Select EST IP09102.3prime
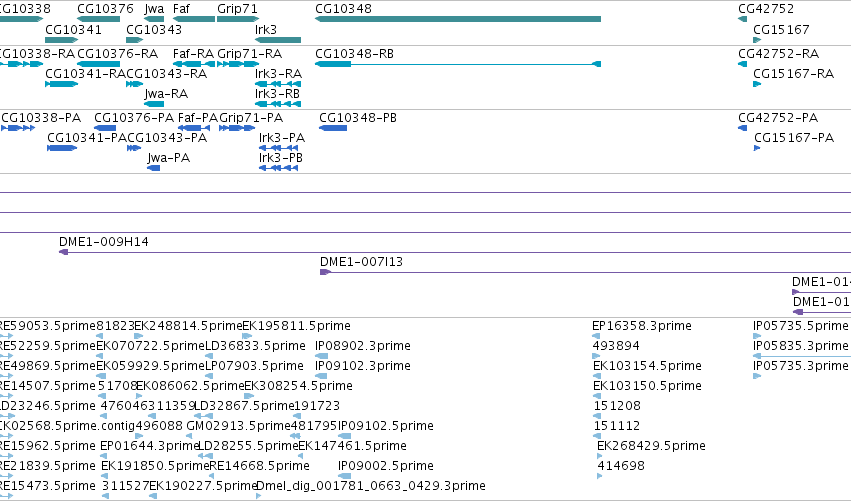851x501 pixels. [x=363, y=366]
